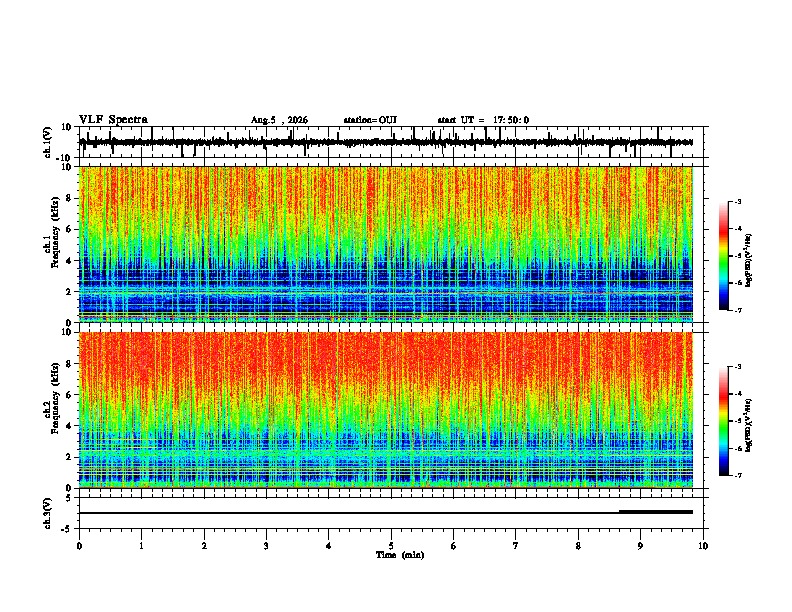
Task: Click the "-7" label on ch.1 color scale
Action: (x=738, y=310)
